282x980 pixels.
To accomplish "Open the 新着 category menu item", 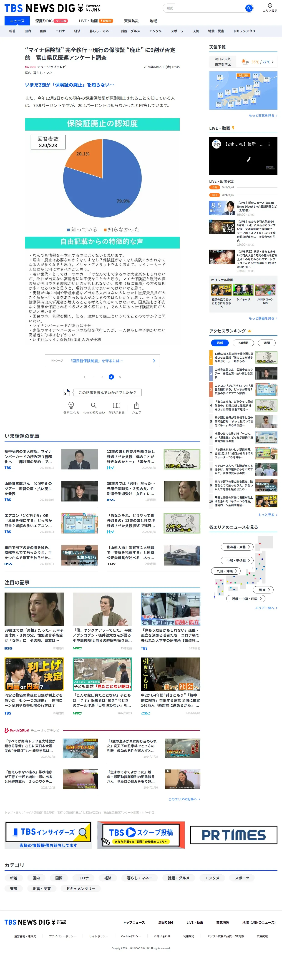I will (12, 31).
